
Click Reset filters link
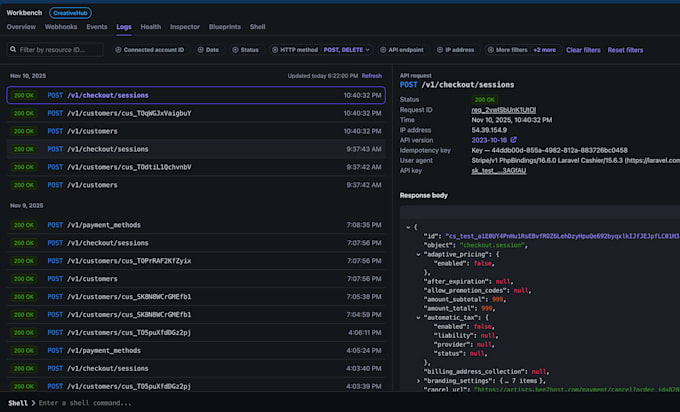click(x=625, y=50)
